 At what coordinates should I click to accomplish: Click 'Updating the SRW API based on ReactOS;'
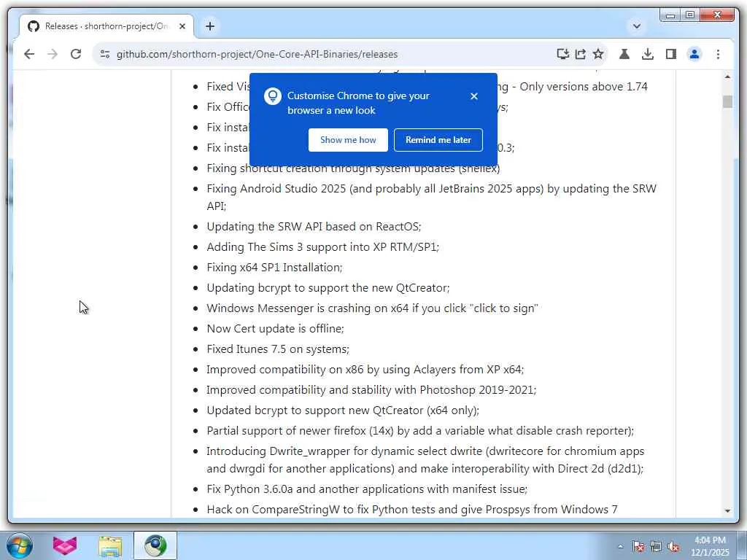314,227
